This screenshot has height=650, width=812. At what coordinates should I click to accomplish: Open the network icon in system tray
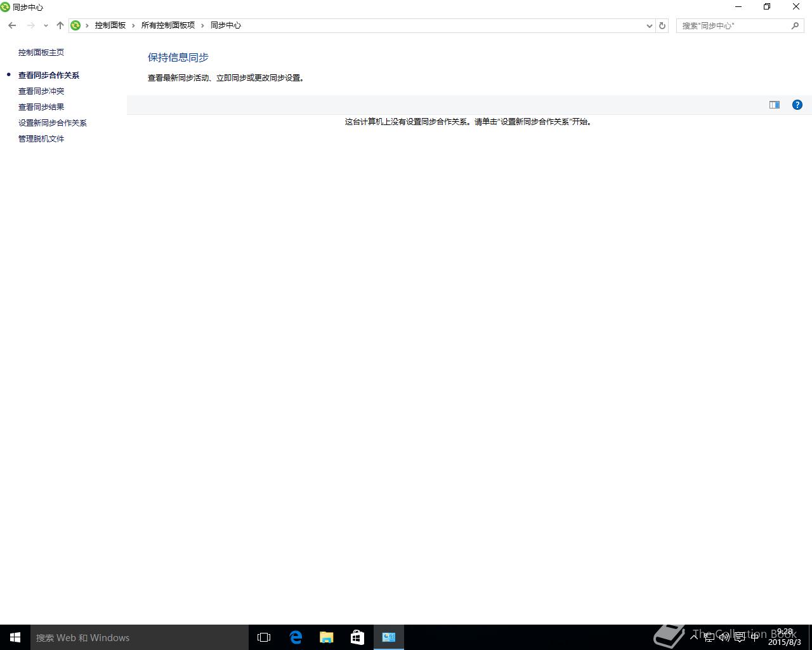[709, 637]
